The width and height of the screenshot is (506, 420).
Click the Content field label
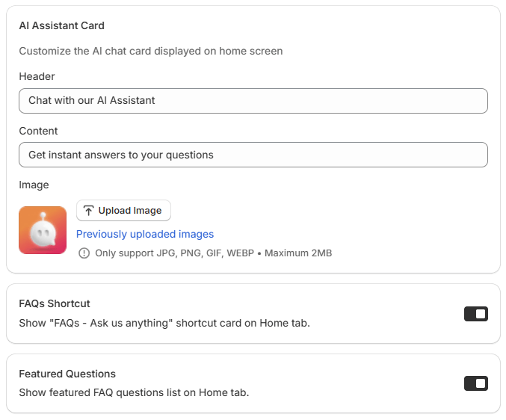(38, 131)
